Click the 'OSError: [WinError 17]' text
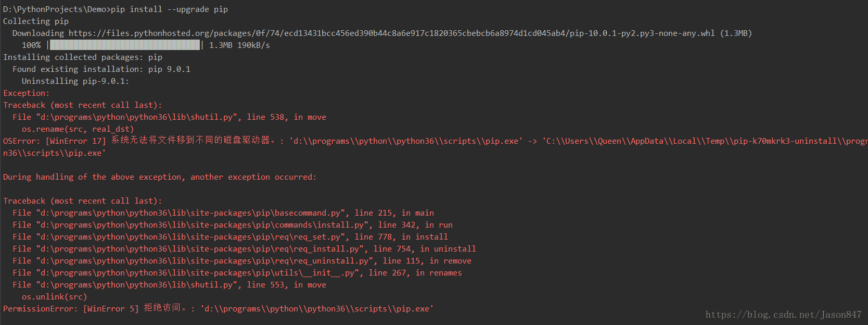The image size is (868, 325). [54, 141]
